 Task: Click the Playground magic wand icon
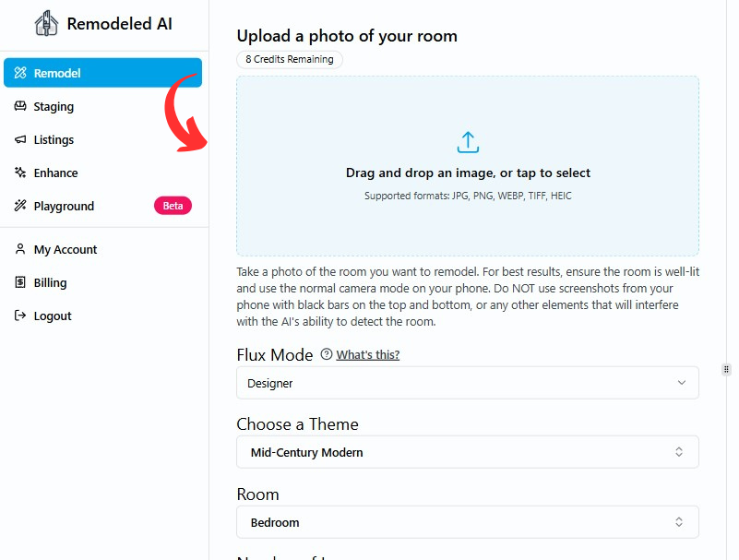point(20,206)
